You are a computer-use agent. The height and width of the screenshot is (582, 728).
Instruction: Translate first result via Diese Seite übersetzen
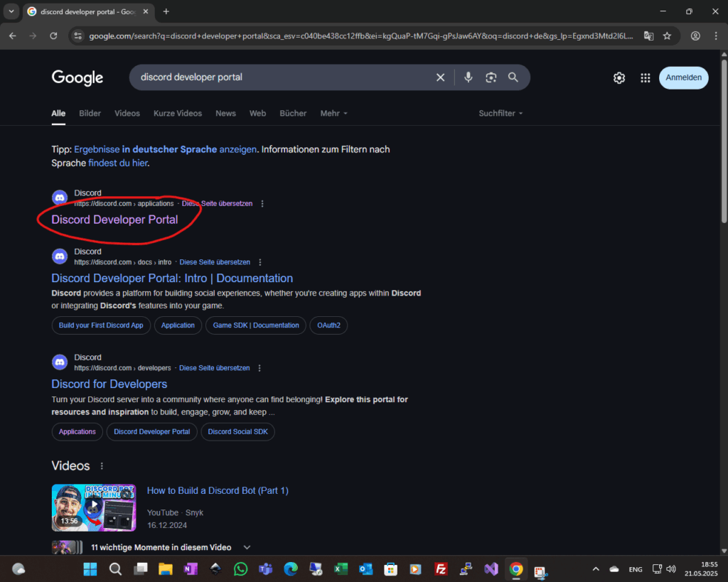[x=218, y=204]
